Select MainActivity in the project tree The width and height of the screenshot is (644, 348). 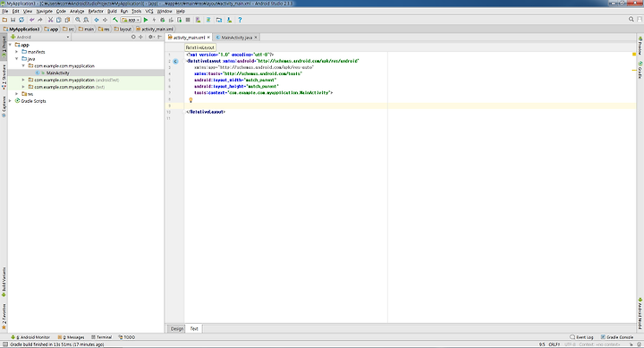57,72
